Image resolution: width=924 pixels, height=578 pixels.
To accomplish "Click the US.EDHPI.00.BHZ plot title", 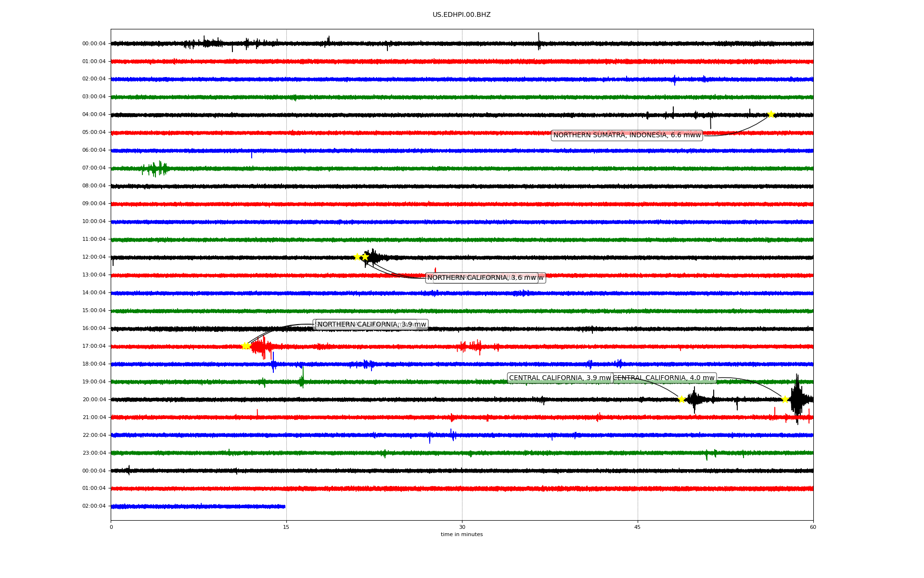I will click(462, 15).
